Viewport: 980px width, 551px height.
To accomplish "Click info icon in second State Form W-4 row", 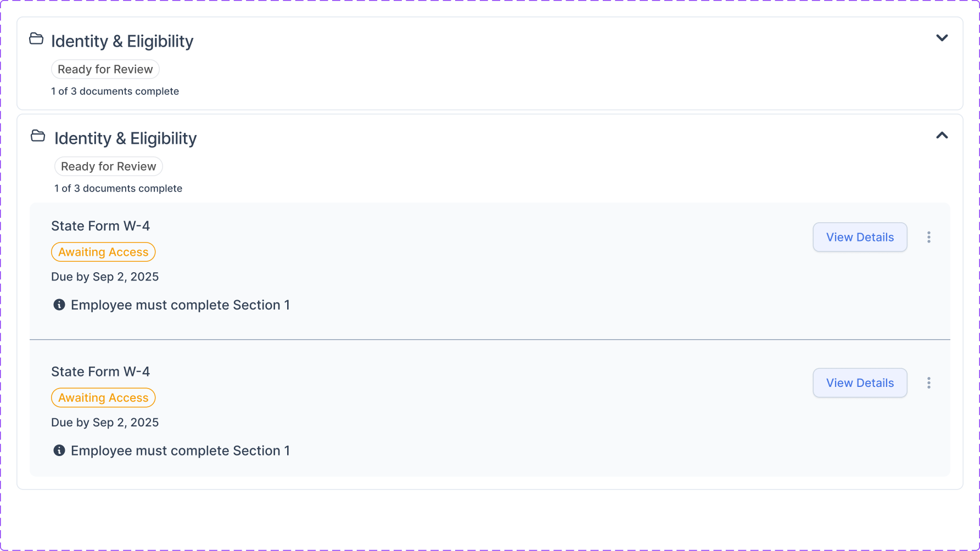I will 59,451.
